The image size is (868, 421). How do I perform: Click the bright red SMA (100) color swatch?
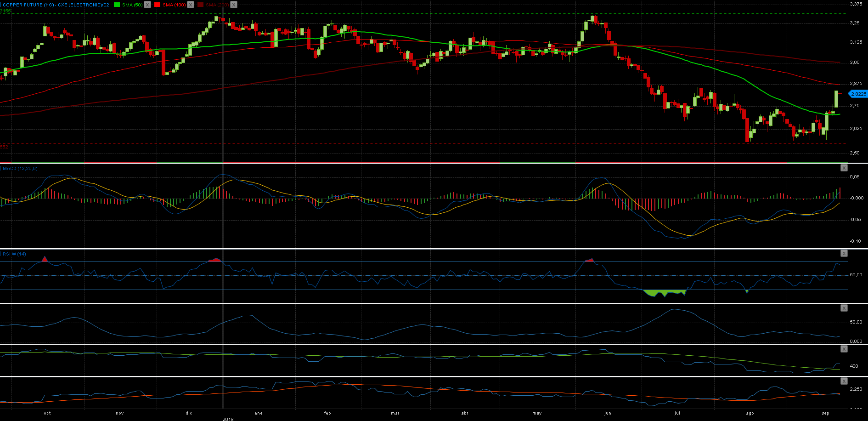coord(158,5)
